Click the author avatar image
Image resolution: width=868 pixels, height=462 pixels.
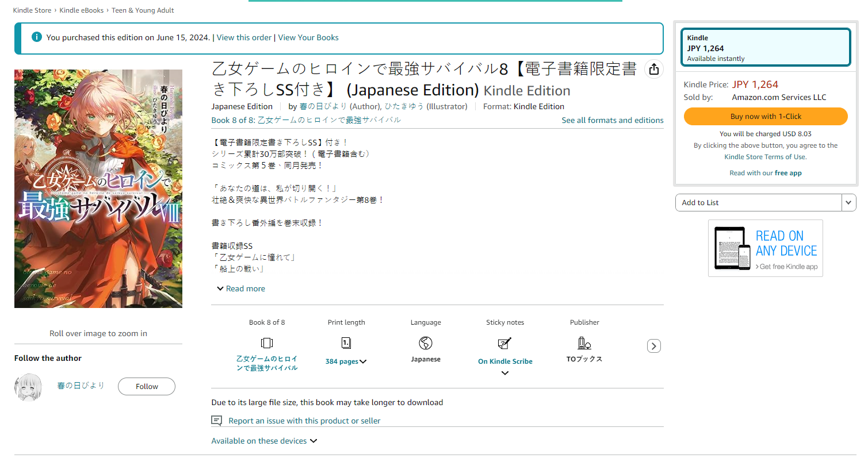[x=28, y=387]
